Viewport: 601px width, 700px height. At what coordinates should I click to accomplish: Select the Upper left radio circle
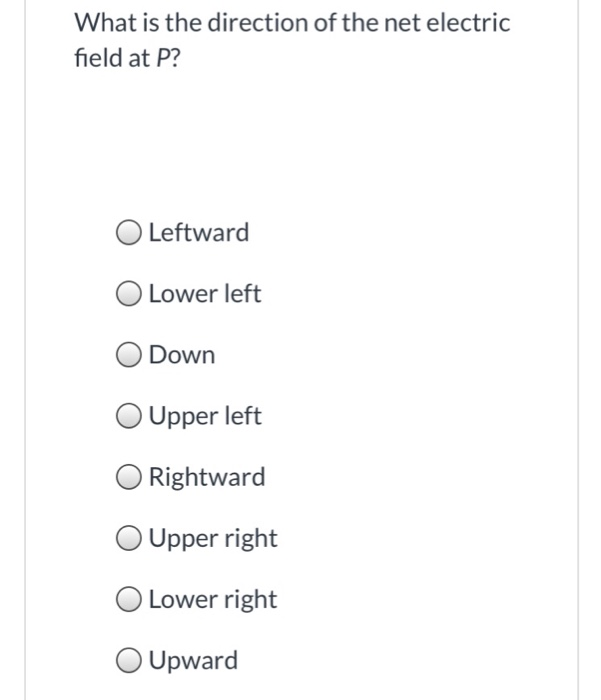coord(129,416)
